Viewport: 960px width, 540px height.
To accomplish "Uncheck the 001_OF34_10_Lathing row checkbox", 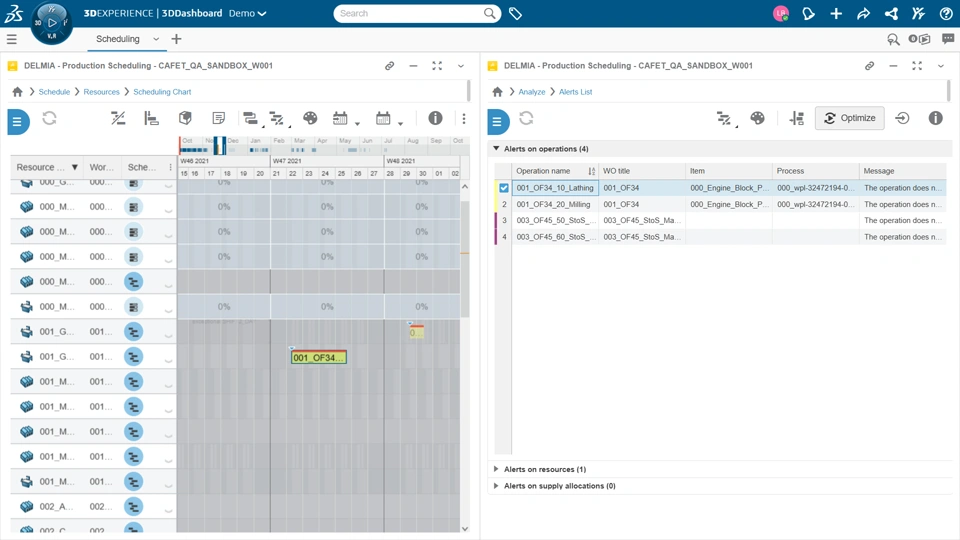I will (504, 188).
